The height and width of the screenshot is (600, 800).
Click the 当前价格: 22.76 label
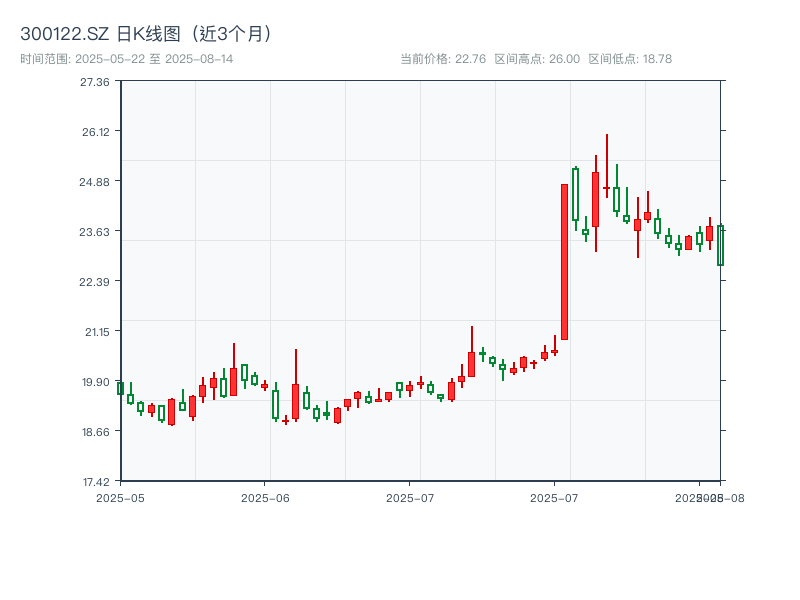[x=441, y=59]
